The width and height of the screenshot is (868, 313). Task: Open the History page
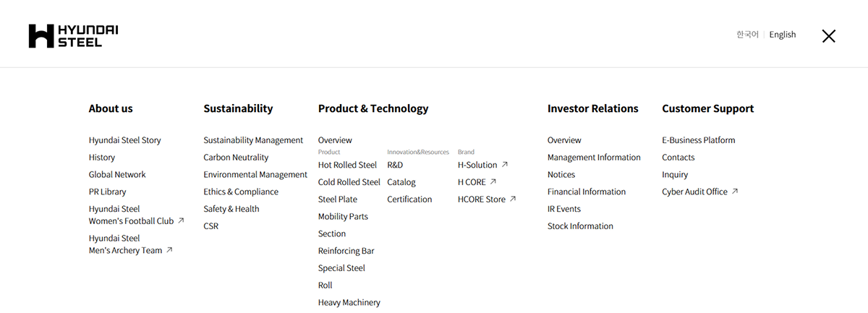click(102, 158)
